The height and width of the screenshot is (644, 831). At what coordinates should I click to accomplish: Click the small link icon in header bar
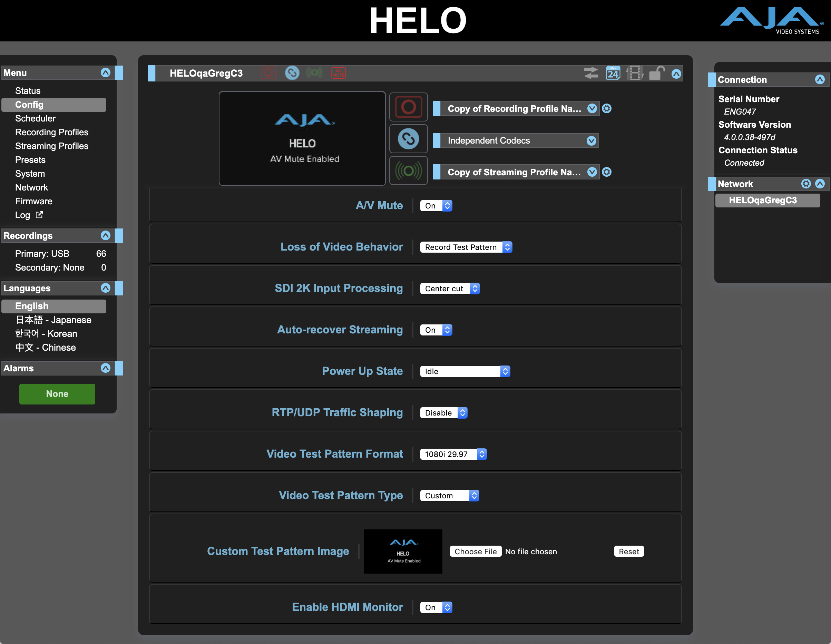point(292,73)
